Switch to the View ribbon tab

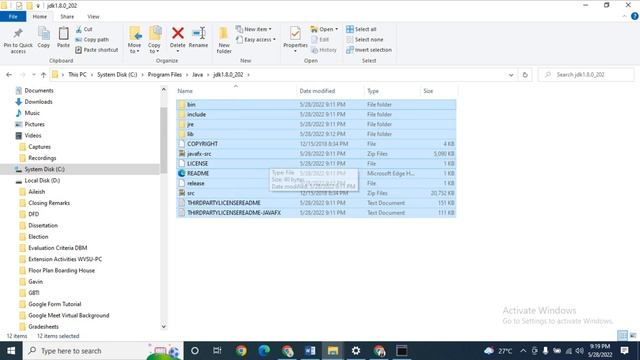pos(93,17)
